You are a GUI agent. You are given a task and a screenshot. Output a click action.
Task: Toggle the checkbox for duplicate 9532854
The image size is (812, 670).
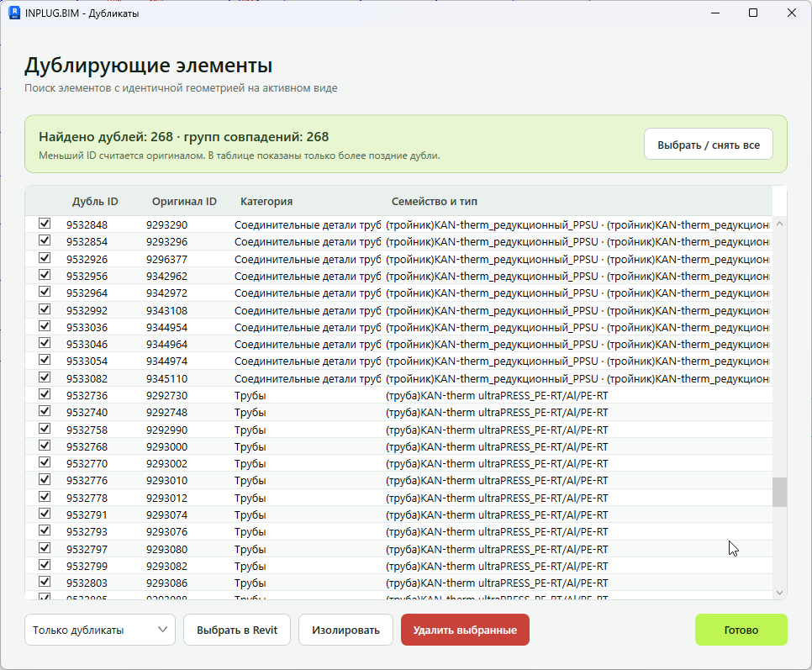pos(45,240)
